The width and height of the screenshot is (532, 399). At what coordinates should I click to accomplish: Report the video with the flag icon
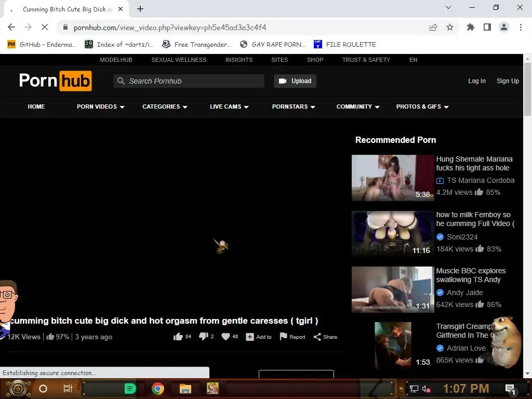click(283, 337)
